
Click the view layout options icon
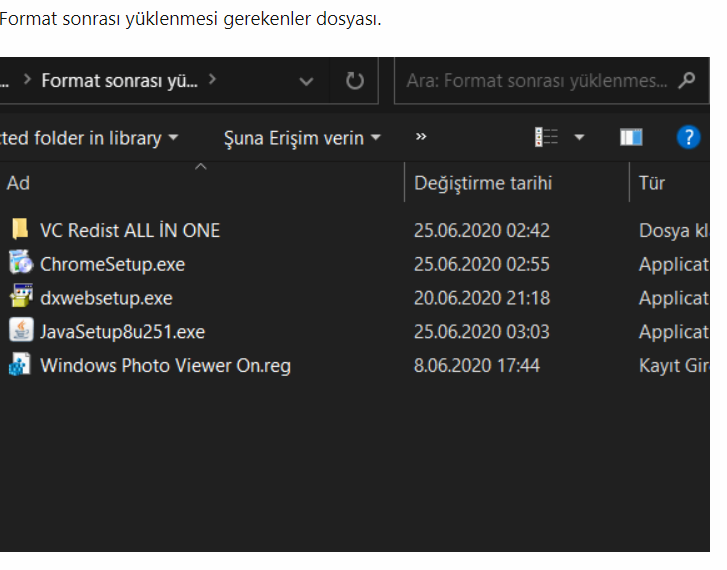[546, 137]
